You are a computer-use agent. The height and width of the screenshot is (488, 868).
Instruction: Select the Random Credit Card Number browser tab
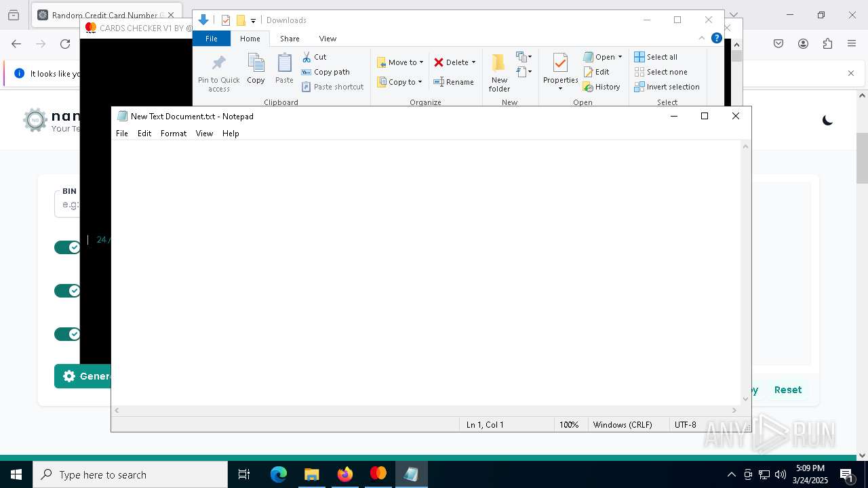click(105, 15)
